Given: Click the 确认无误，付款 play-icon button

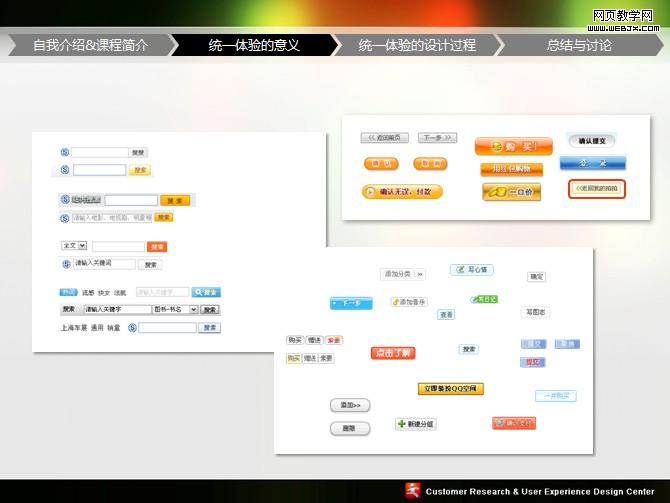Looking at the screenshot, I should (x=402, y=191).
